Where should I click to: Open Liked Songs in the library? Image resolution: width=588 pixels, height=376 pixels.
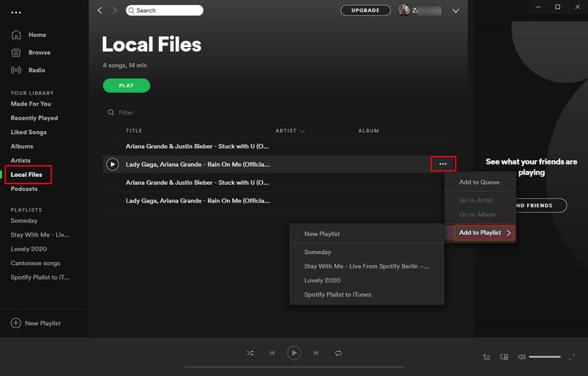(x=29, y=132)
